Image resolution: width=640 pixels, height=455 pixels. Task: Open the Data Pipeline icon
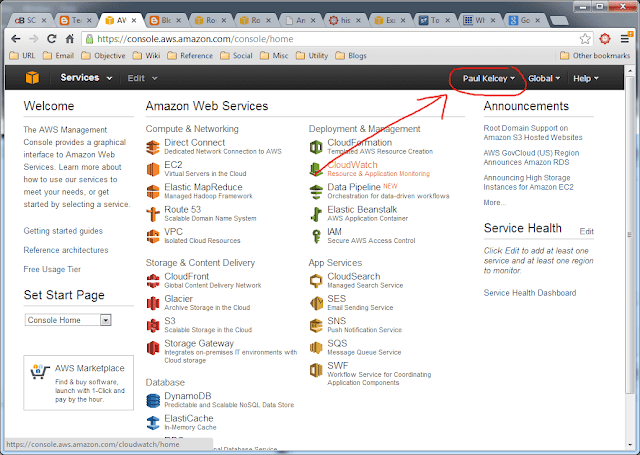pos(316,192)
